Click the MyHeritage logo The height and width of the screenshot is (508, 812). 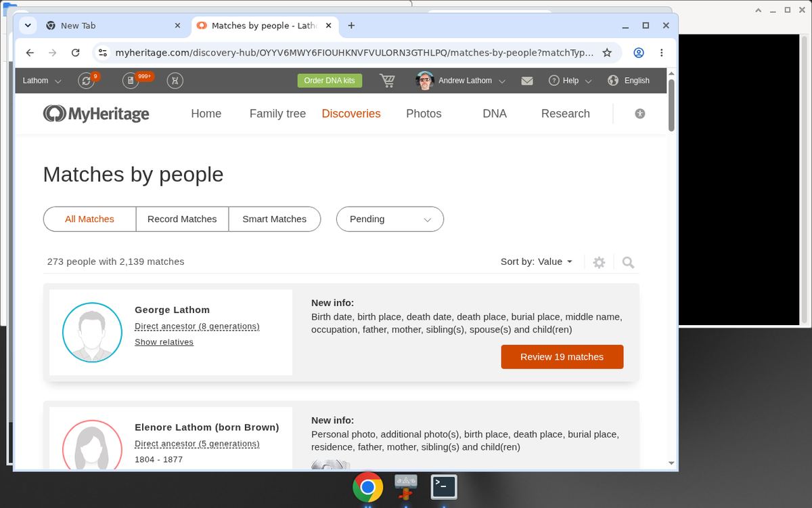pyautogui.click(x=96, y=114)
